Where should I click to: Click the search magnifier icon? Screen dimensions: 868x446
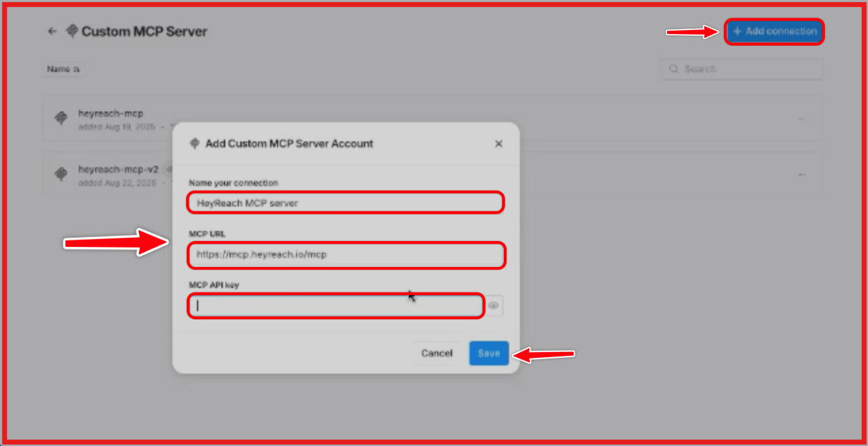click(674, 69)
